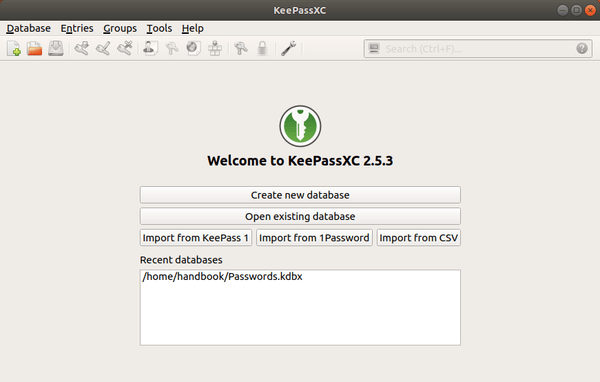Viewport: 600px width, 382px height.
Task: Click Create new database button
Action: [300, 195]
